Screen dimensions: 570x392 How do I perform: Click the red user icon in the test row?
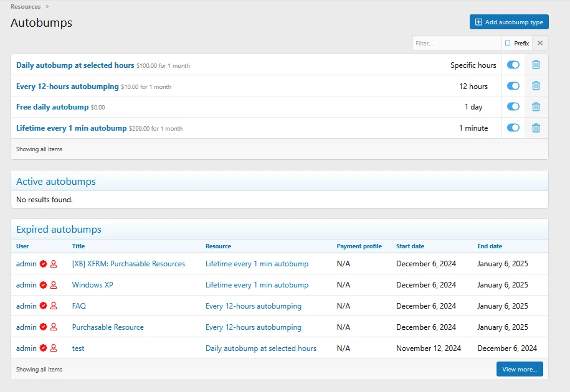click(x=54, y=348)
